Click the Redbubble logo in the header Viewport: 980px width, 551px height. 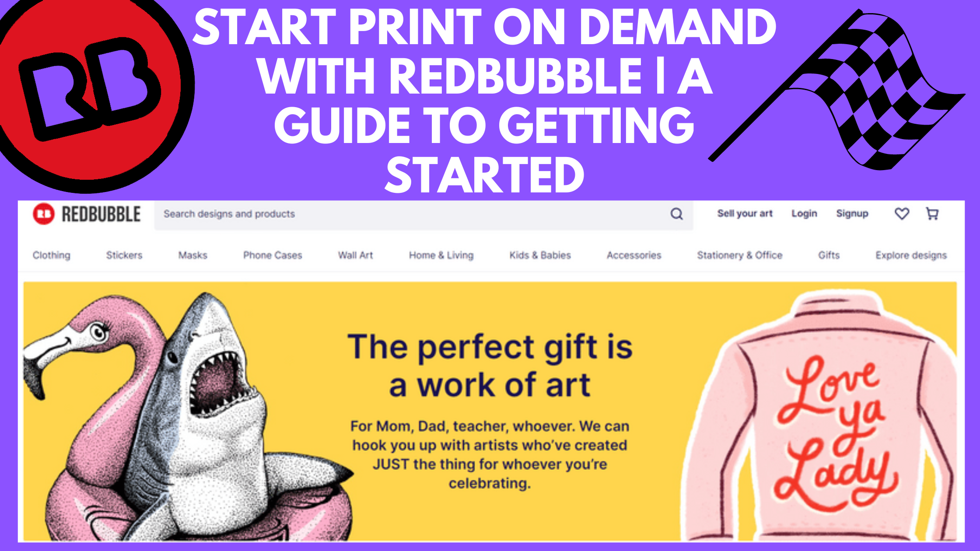[x=87, y=214]
